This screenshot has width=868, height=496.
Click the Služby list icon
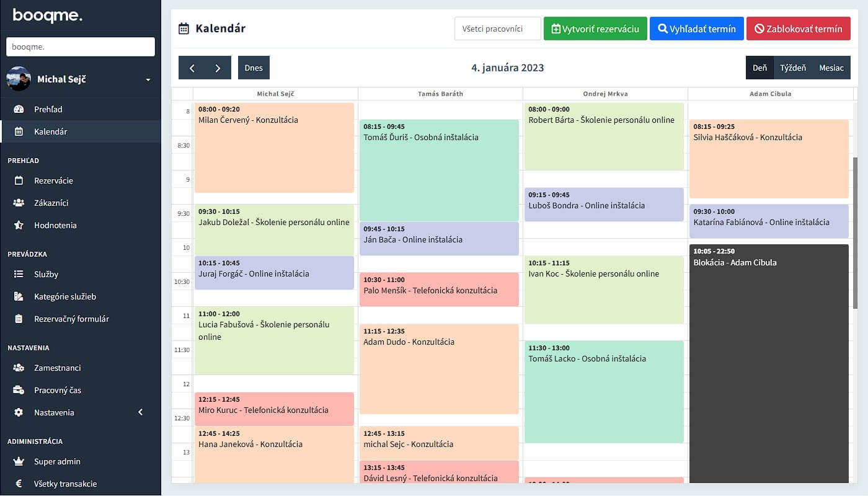19,274
